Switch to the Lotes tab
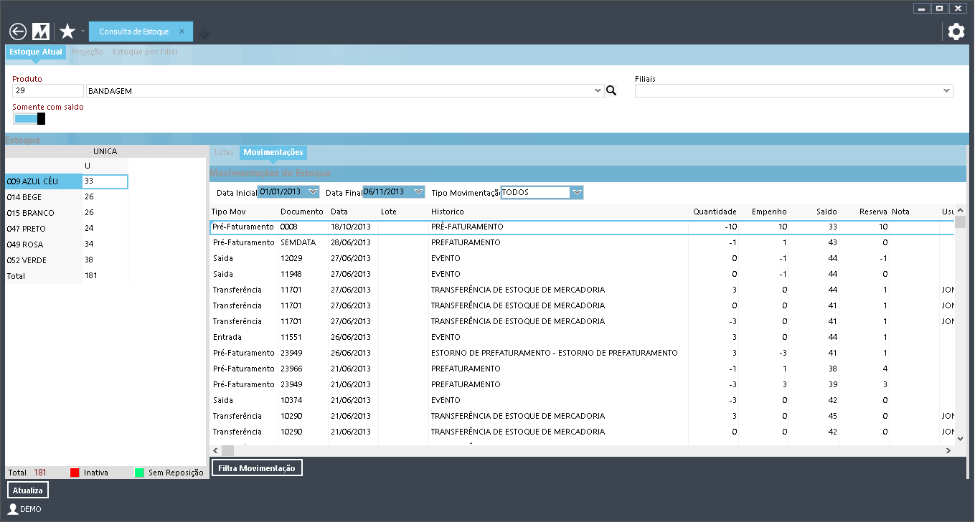980x522 pixels. (x=224, y=152)
